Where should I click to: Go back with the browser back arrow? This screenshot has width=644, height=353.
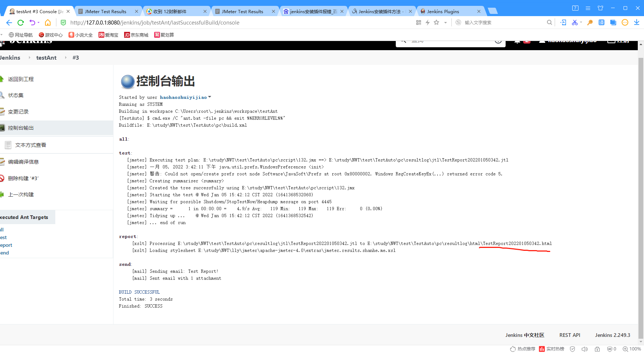9,23
